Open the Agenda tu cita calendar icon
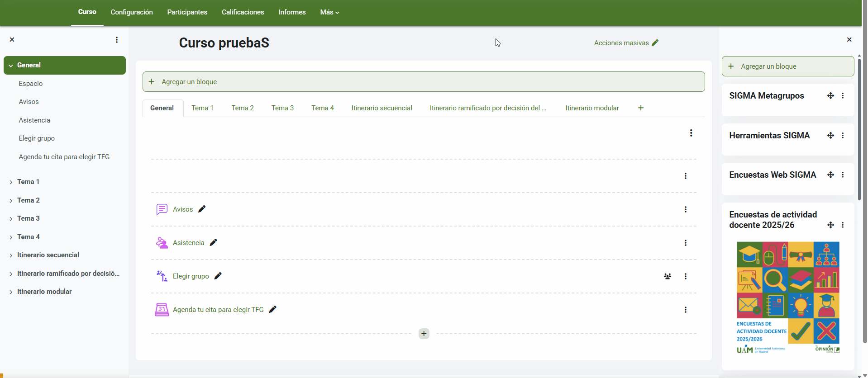Screen dimensions: 868x378 (162, 309)
